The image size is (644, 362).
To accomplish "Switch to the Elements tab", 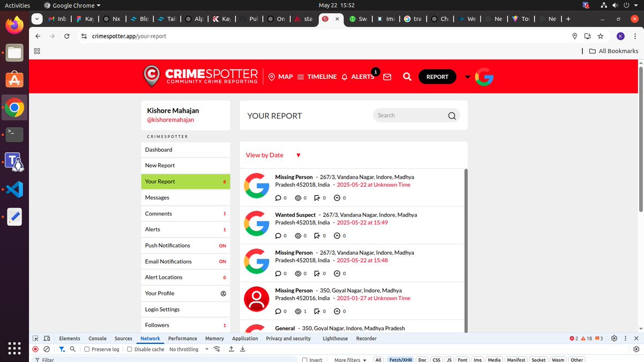I will coord(70,338).
